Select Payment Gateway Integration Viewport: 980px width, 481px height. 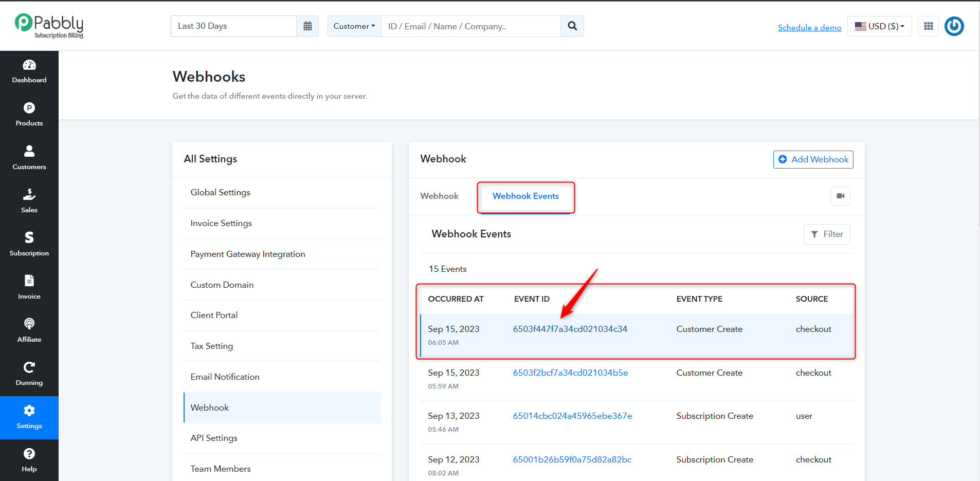[282, 254]
